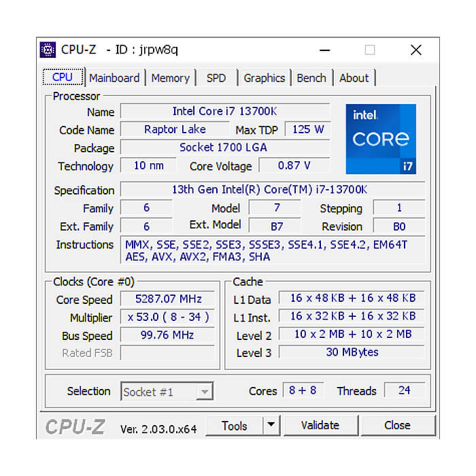Close the CPU-Z window with X
The height and width of the screenshot is (476, 476).
(415, 50)
